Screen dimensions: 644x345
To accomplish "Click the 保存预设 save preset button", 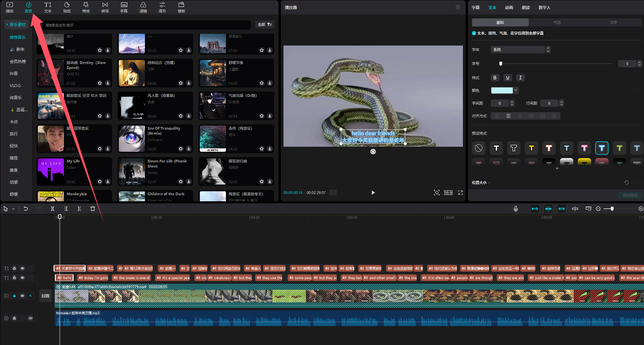I will 630,195.
